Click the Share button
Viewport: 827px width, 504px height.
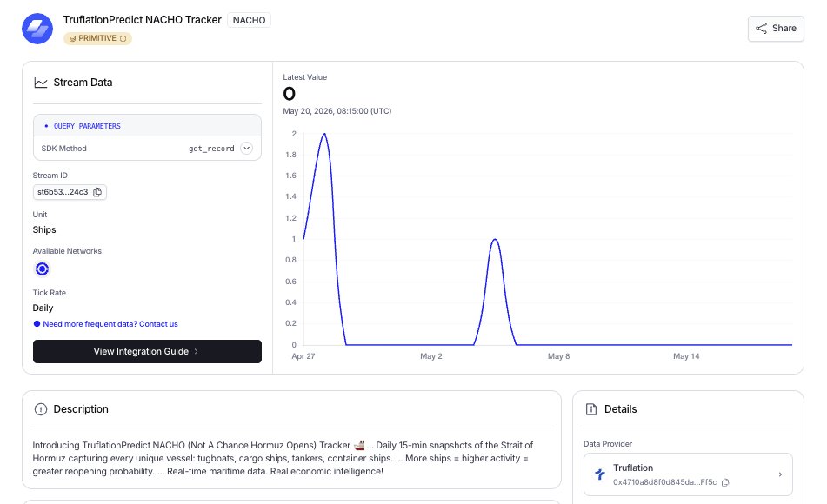[776, 29]
